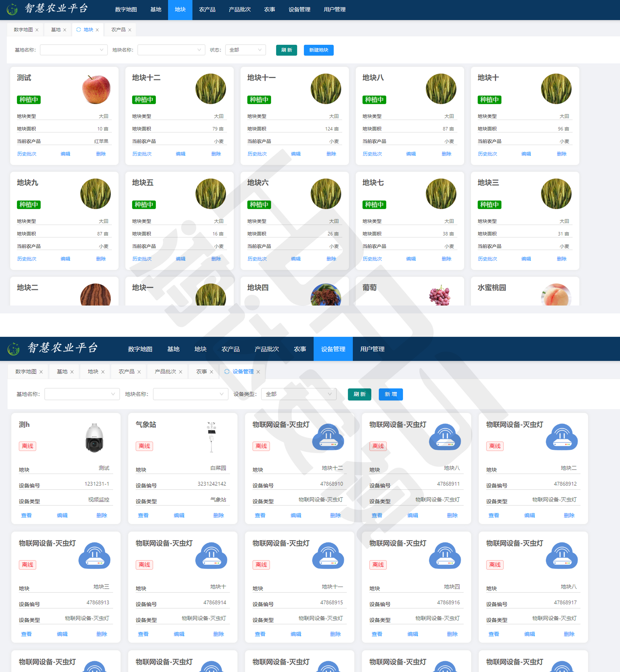Click the camera icon on 测h device card
This screenshot has width=620, height=672.
[x=94, y=438]
